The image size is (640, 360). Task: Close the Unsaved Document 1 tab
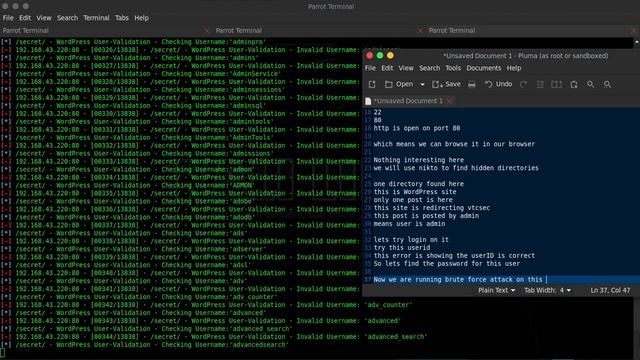449,101
